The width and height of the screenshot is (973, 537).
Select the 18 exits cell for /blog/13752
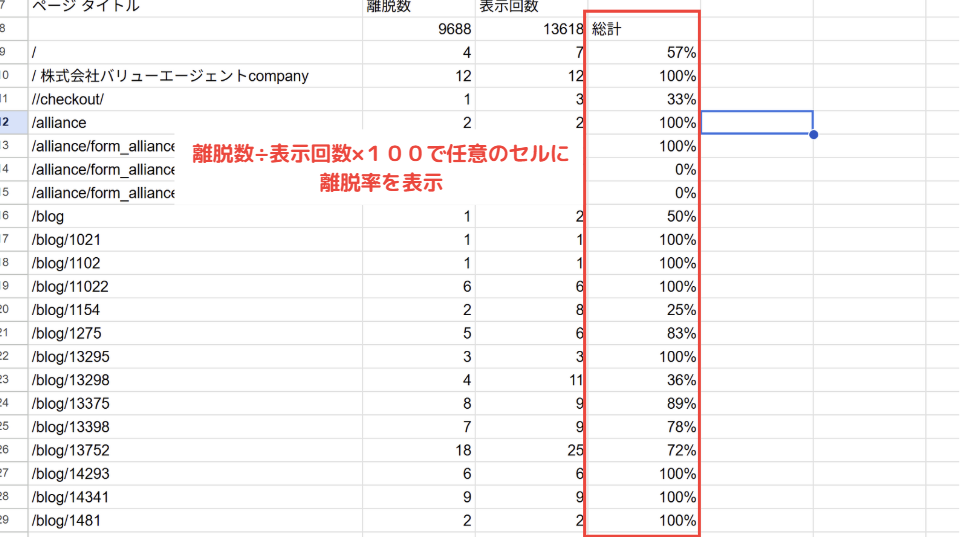(419, 450)
